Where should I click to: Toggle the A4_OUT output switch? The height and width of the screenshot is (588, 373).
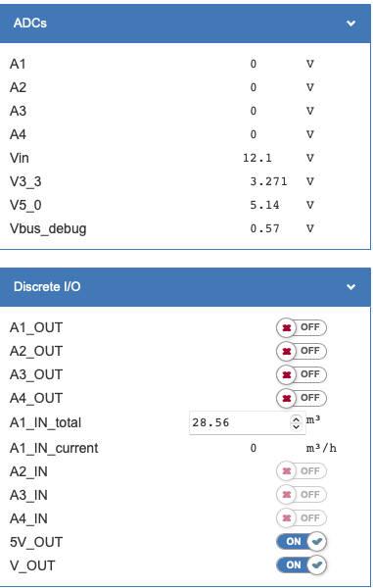(302, 398)
